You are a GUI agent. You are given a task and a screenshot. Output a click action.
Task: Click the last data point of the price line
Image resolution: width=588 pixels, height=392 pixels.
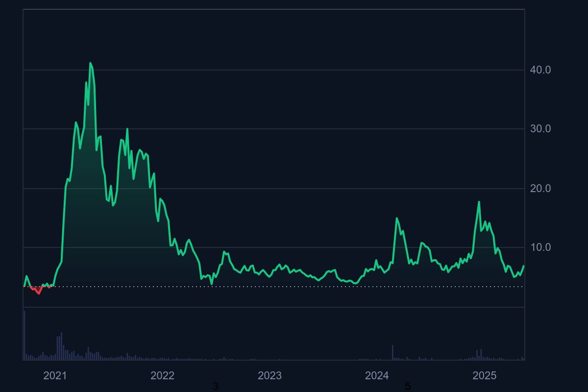tap(524, 266)
